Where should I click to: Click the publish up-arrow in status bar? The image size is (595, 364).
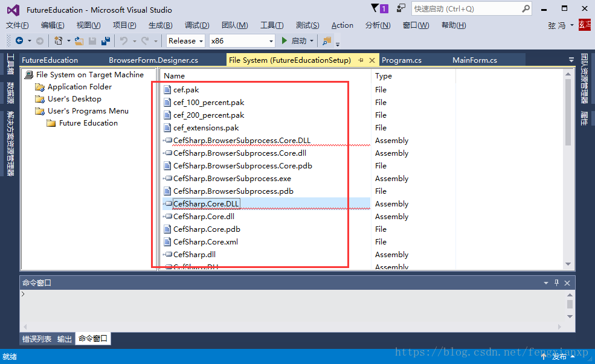pyautogui.click(x=544, y=356)
